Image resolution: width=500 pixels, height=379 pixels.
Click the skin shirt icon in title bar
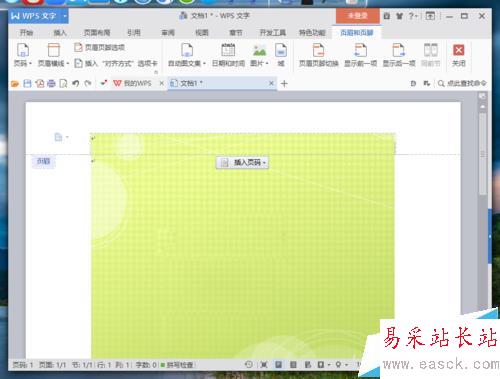tap(399, 16)
